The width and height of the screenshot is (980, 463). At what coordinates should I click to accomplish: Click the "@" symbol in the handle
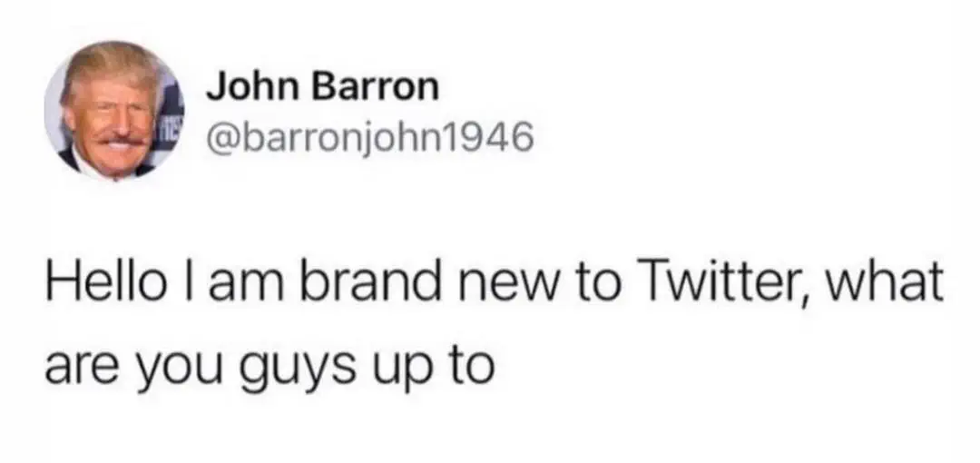pos(222,138)
